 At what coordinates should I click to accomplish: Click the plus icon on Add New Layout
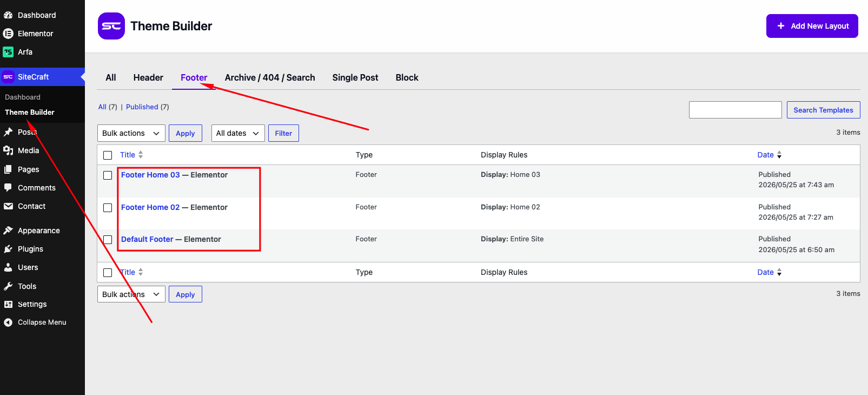click(781, 26)
